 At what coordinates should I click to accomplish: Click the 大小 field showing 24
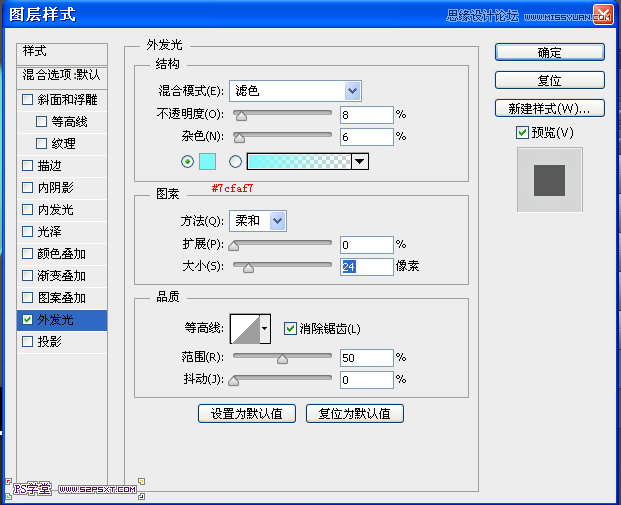[x=367, y=267]
